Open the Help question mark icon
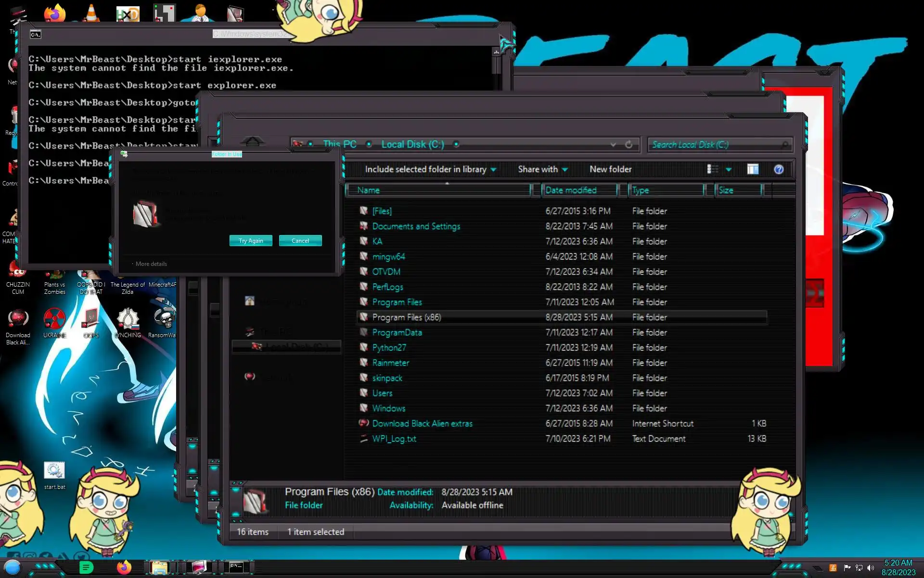This screenshot has height=578, width=924. [778, 170]
